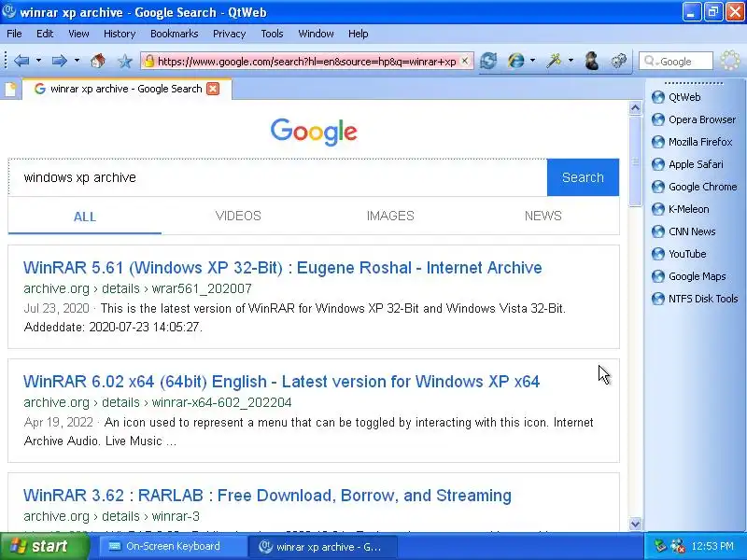Viewport: 747px width, 560px height.
Task: Open NTFS Disk Tools bookmark in sidebar
Action: pos(695,299)
